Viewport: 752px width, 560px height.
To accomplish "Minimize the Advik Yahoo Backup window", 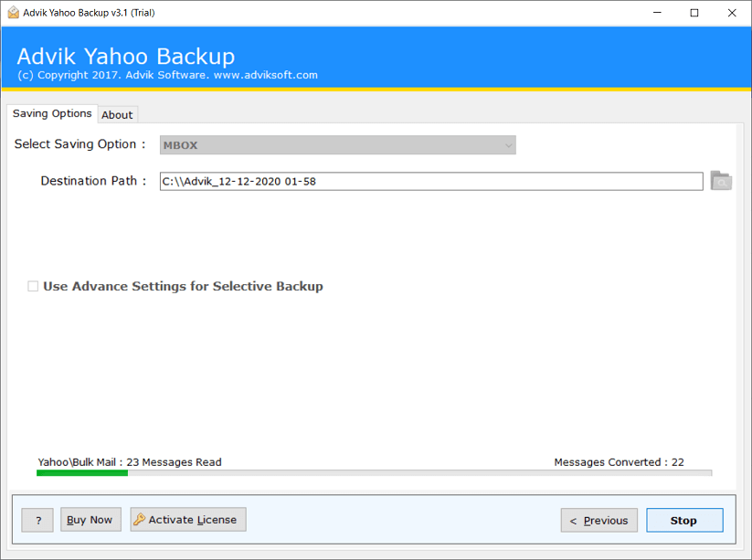I will pos(657,13).
